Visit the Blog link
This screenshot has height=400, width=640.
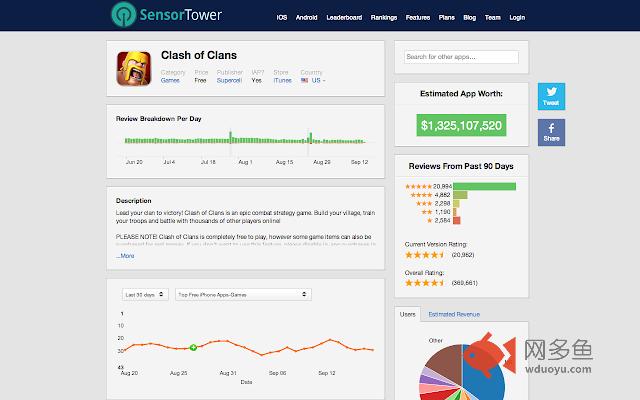click(469, 18)
